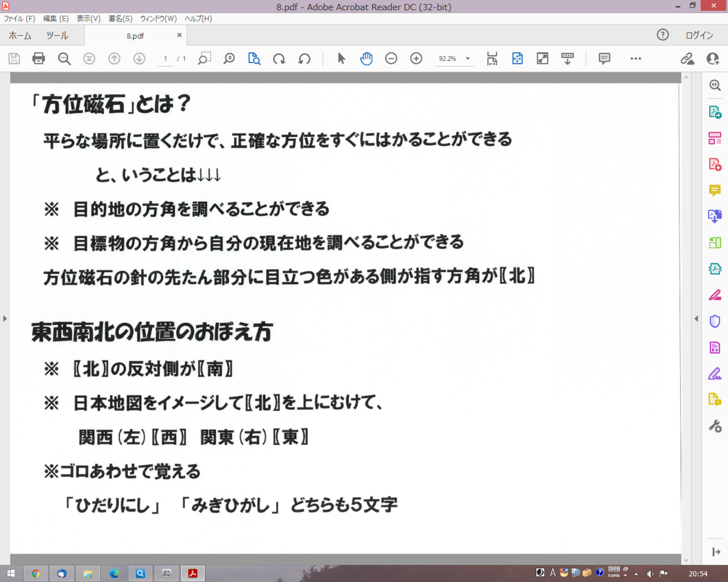728x582 pixels.
Task: Click the taskbar clock showing 20:54
Action: [698, 573]
